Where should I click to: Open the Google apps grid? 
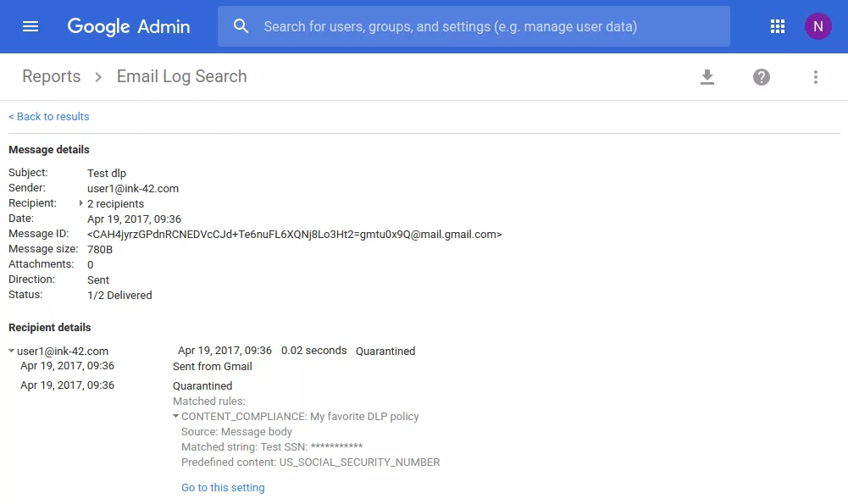coord(777,26)
